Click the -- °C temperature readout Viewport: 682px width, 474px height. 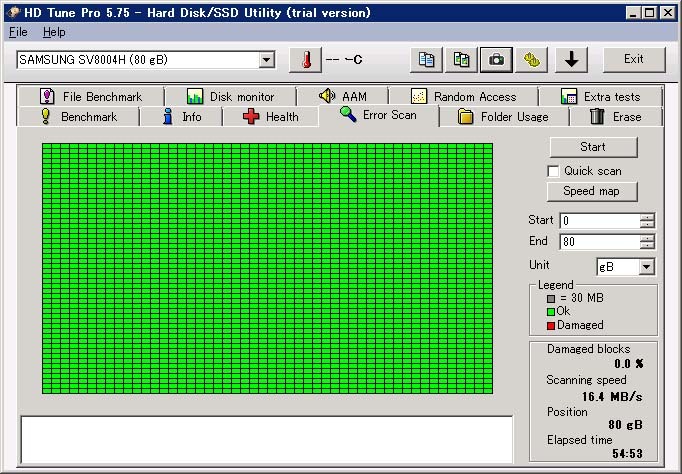click(x=344, y=60)
